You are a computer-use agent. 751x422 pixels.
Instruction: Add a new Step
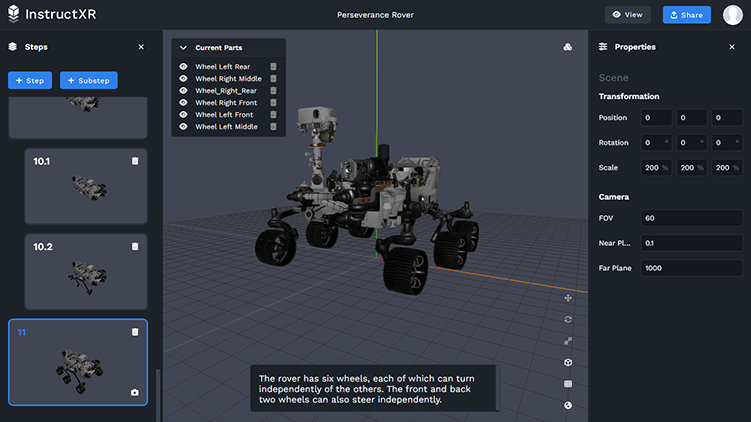point(30,80)
